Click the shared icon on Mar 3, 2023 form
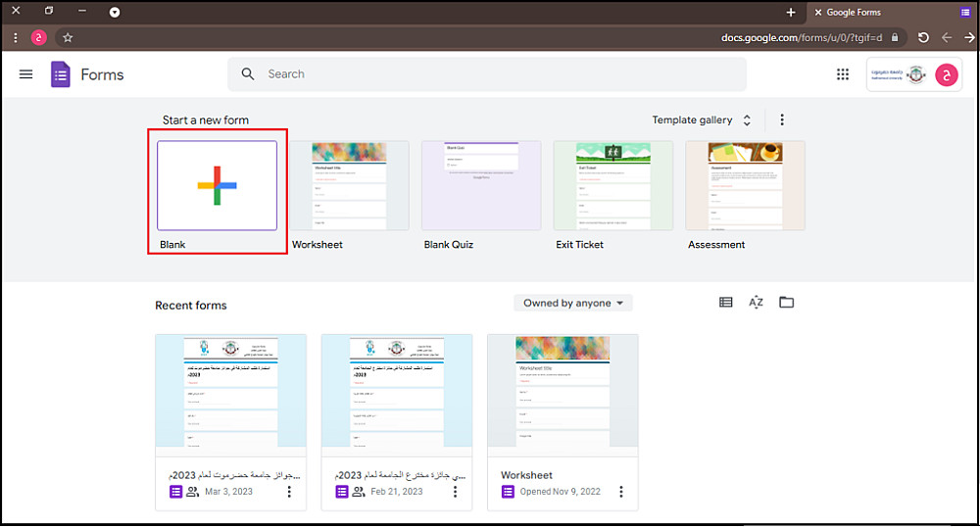This screenshot has height=527, width=980. point(192,492)
